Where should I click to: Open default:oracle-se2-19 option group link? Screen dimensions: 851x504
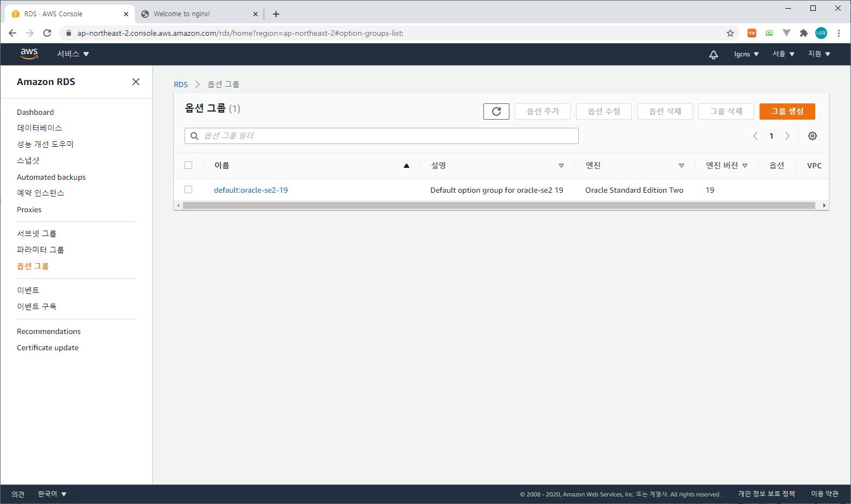pyautogui.click(x=251, y=190)
